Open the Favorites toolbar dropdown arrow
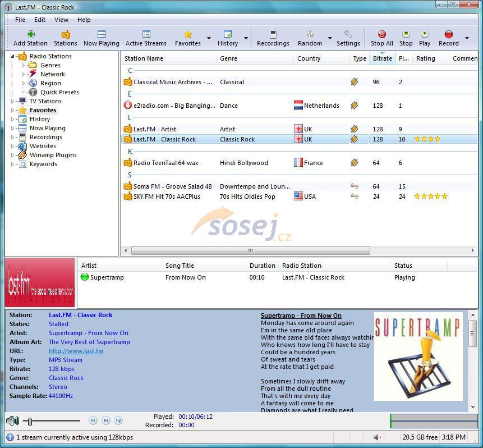Screen dimensions: 483x448 click(209, 38)
